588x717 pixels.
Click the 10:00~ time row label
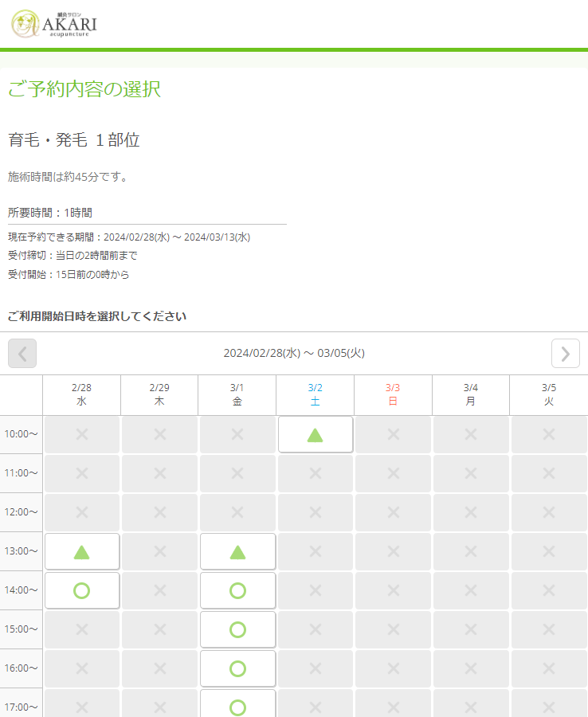coord(21,434)
